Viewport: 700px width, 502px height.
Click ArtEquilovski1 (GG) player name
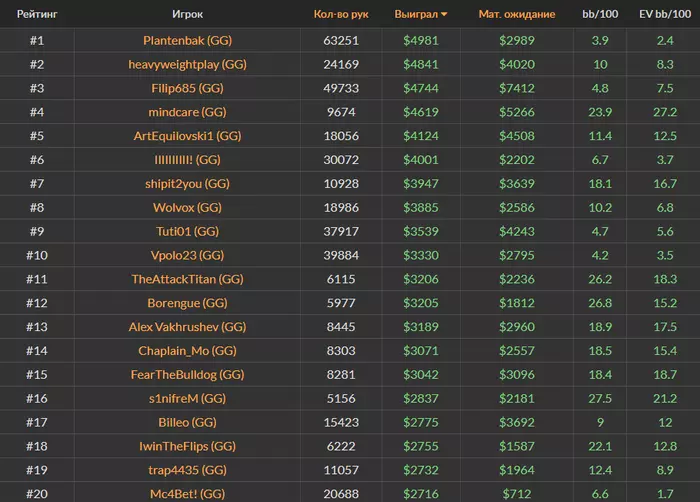188,136
